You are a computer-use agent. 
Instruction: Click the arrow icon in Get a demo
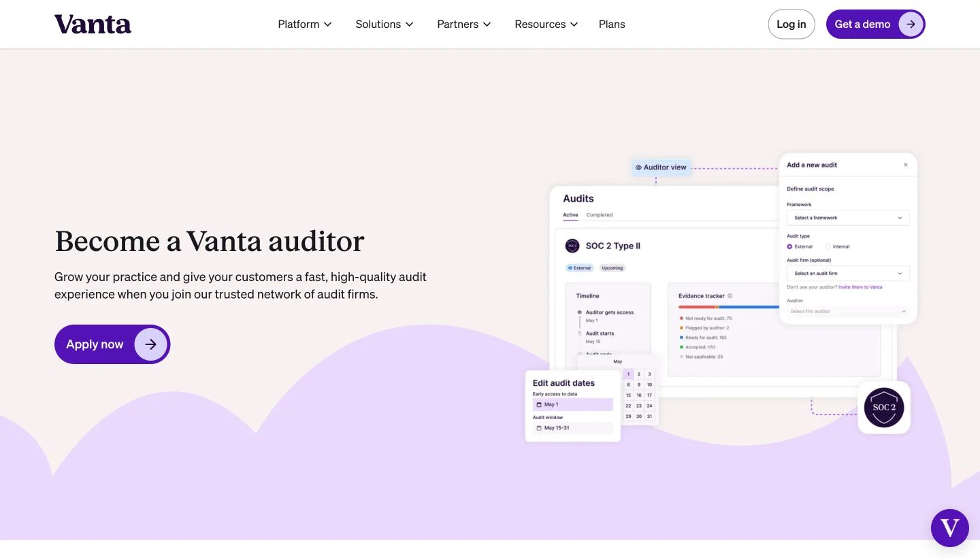tap(911, 24)
